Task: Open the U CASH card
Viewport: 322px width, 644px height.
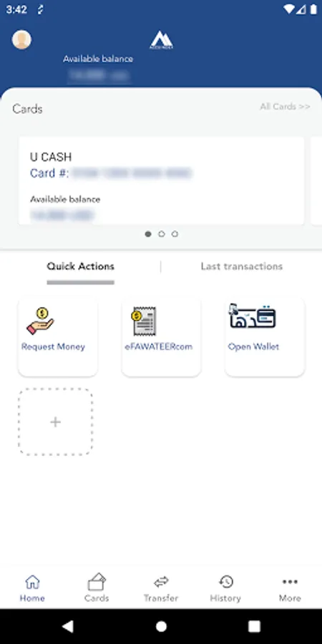Action: [x=161, y=181]
